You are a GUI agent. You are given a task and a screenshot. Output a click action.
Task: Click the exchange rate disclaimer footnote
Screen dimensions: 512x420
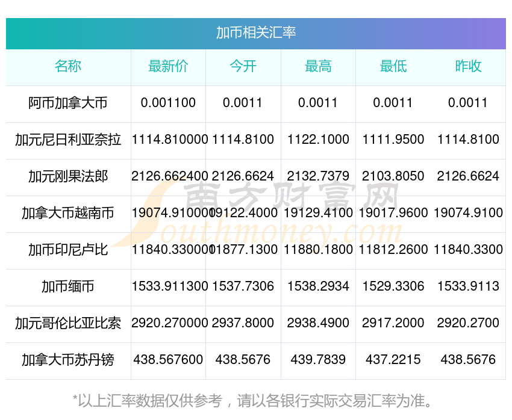tap(252, 401)
